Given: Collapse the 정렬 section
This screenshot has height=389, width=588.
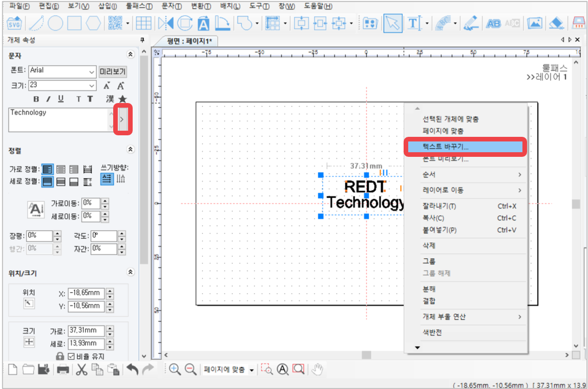Looking at the screenshot, I should [x=130, y=149].
